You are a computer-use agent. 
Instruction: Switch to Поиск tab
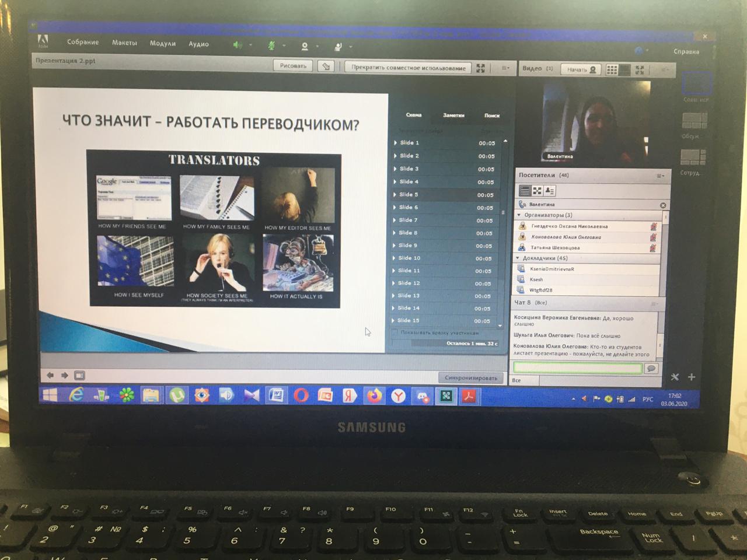pos(492,116)
